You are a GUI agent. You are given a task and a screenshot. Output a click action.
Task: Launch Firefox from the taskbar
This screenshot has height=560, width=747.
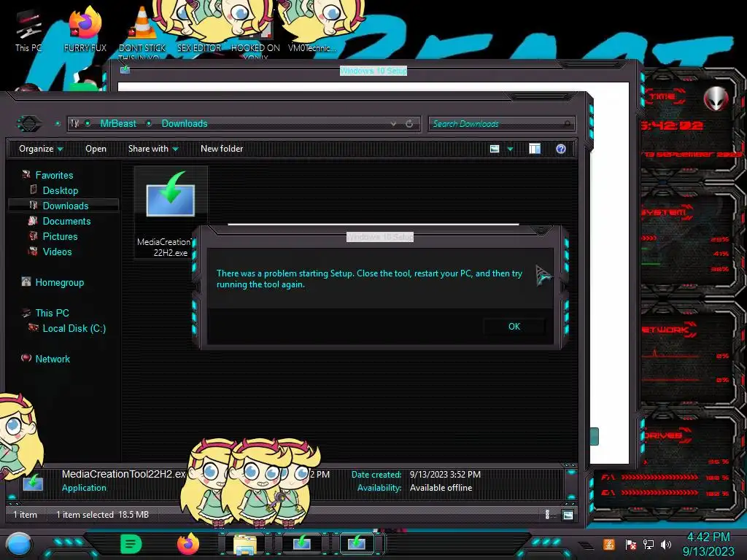[x=187, y=544]
